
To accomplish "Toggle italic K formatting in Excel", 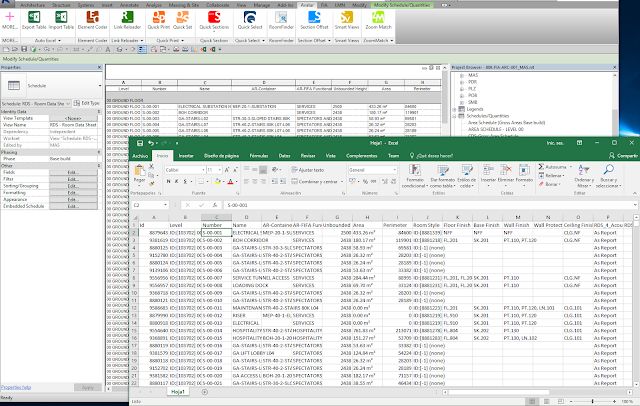I will click(177, 181).
